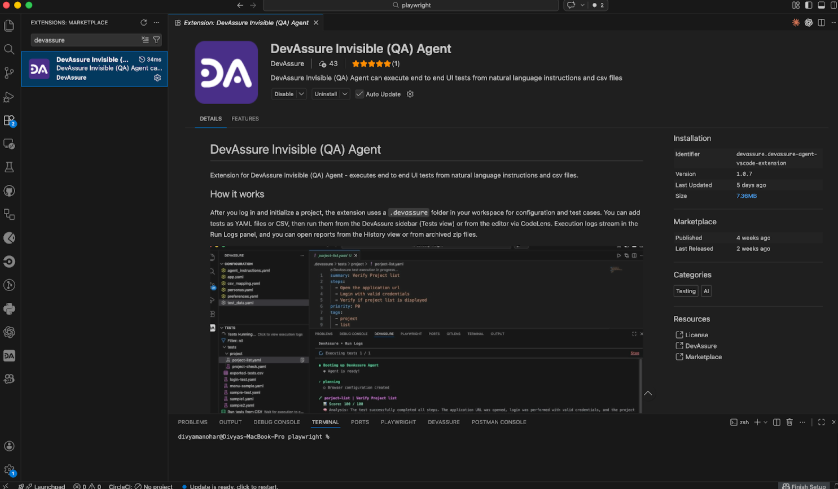
Task: Toggle Auto Update checkbox
Action: point(360,94)
